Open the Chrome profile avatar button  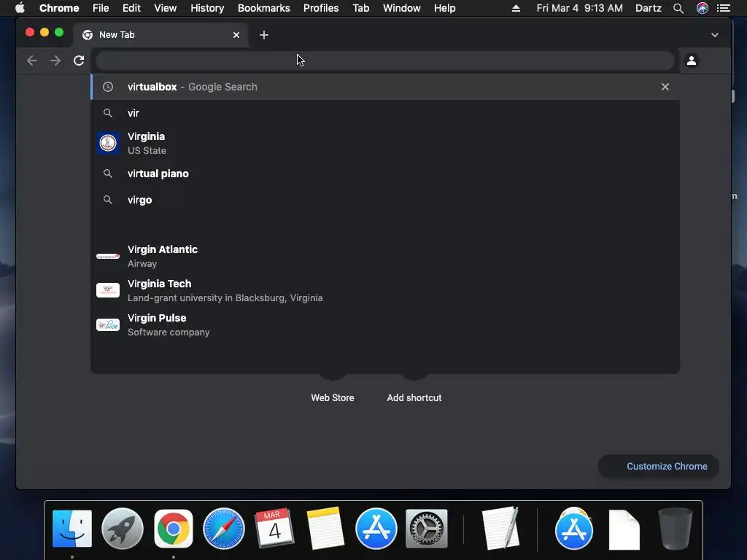pyautogui.click(x=692, y=61)
